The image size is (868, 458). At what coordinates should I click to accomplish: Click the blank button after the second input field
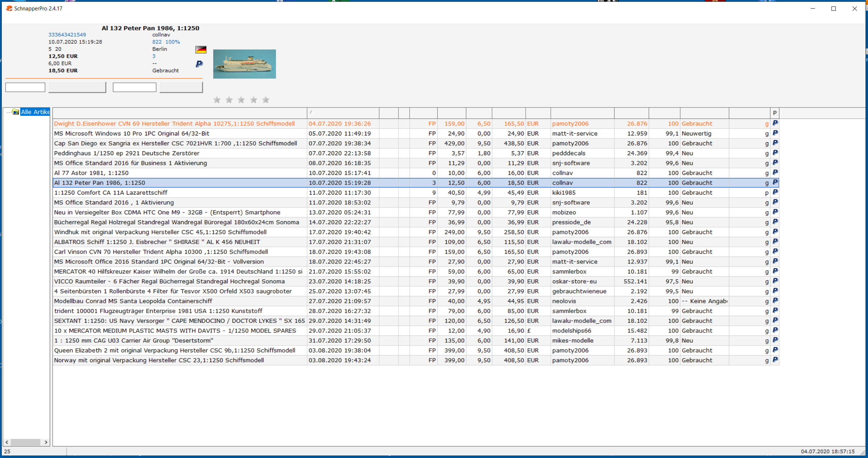(181, 87)
